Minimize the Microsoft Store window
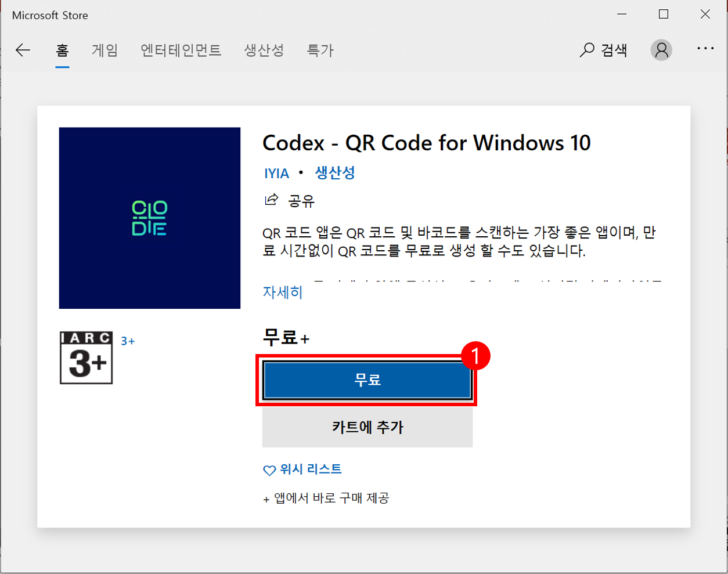Image resolution: width=728 pixels, height=574 pixels. [622, 15]
